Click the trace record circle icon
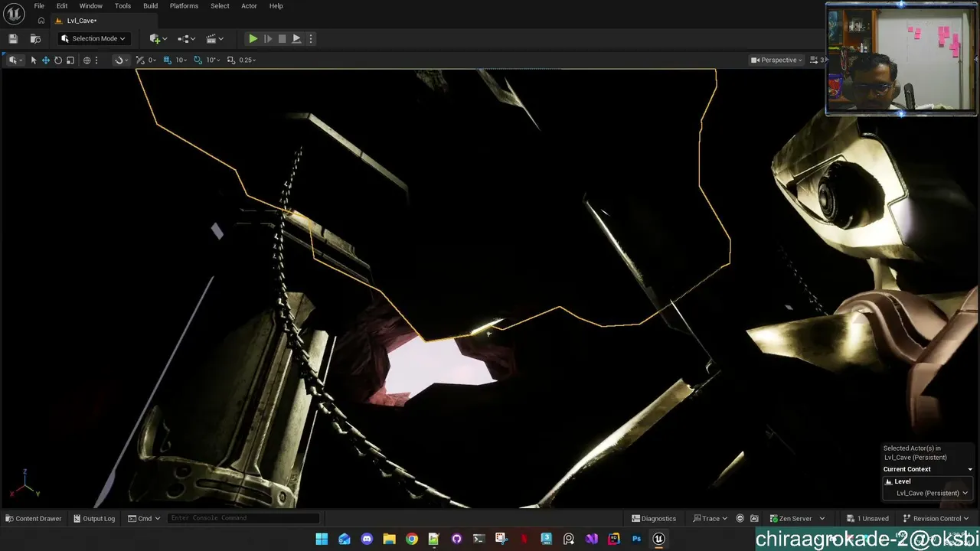The height and width of the screenshot is (551, 980). pyautogui.click(x=740, y=518)
